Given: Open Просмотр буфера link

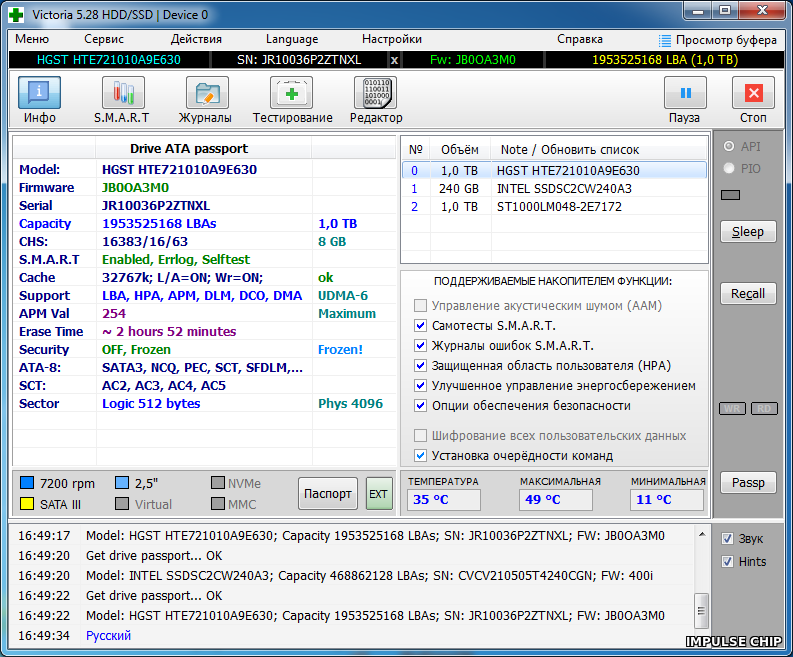Looking at the screenshot, I should (726, 40).
